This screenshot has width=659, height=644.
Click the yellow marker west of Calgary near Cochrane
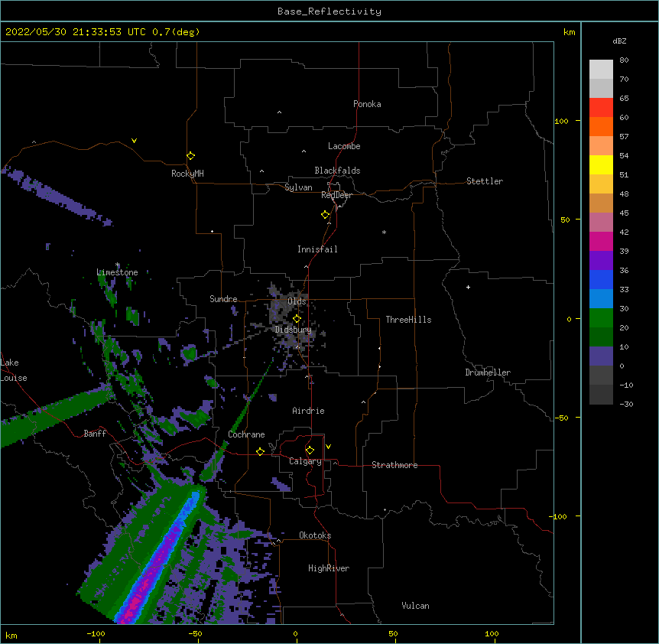(x=260, y=451)
